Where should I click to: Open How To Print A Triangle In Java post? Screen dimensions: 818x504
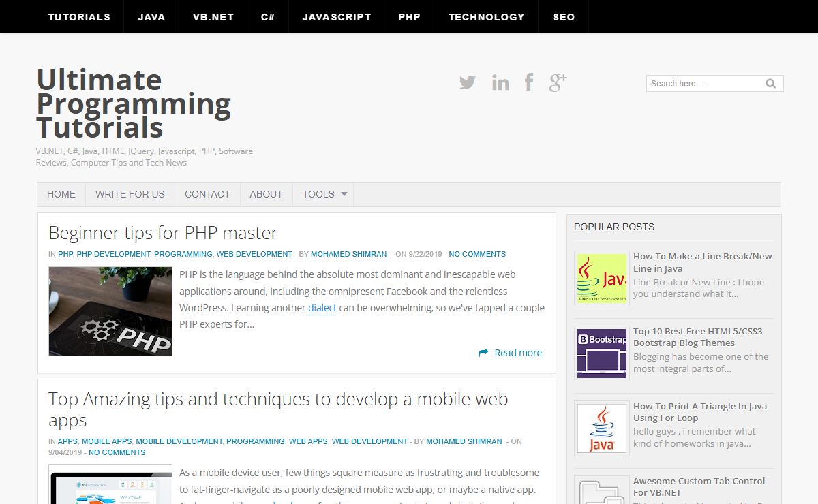(700, 412)
